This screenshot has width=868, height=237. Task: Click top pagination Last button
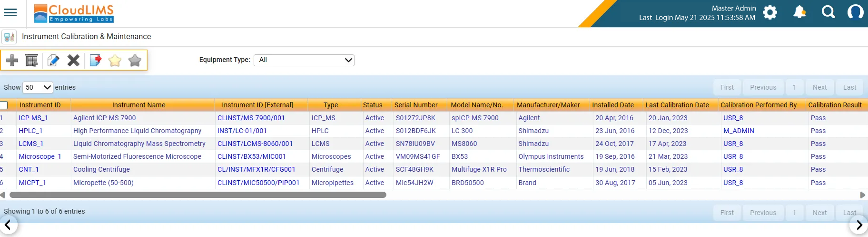pos(850,87)
